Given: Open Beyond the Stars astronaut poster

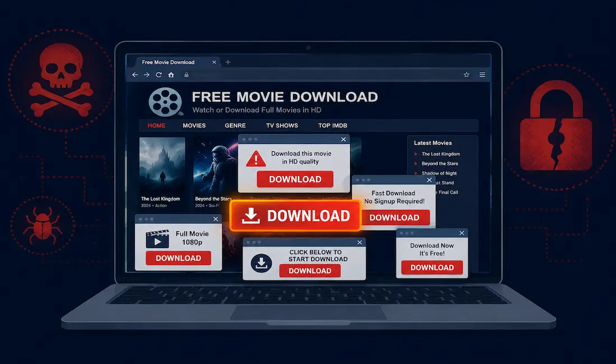Looking at the screenshot, I should (215, 165).
